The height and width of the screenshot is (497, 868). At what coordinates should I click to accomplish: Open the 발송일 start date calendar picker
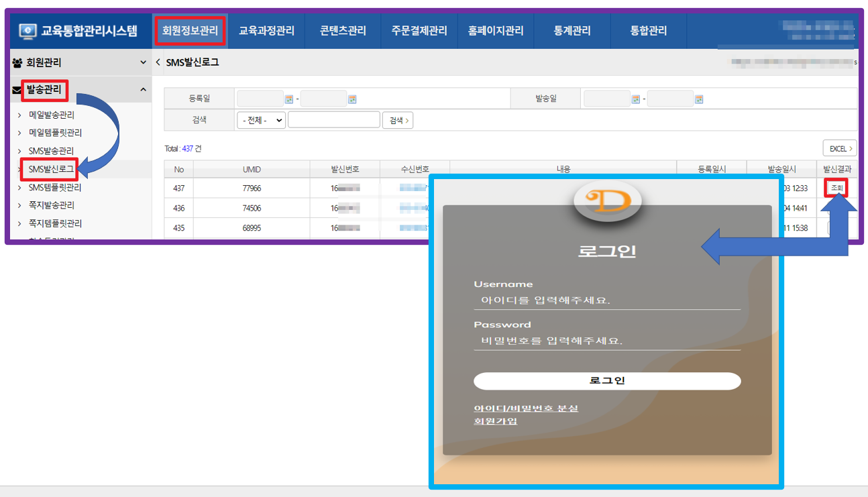[636, 99]
